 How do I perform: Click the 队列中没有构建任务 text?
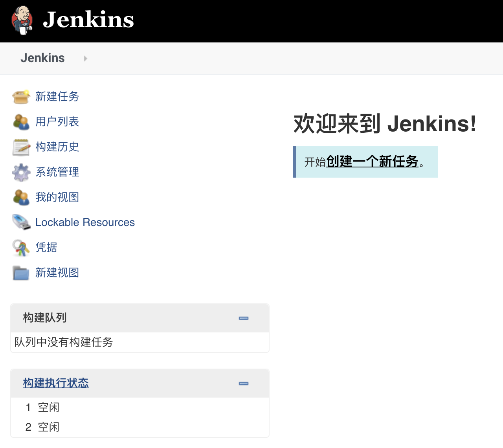(x=64, y=342)
